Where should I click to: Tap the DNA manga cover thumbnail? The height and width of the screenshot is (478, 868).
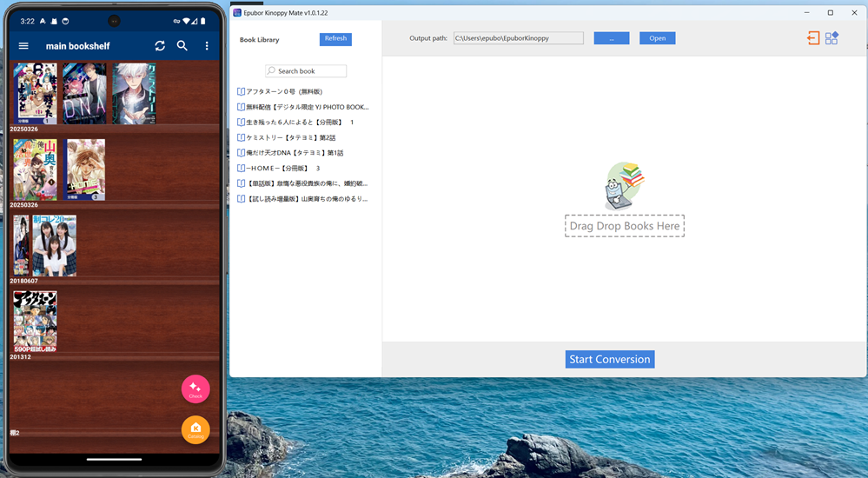point(84,93)
